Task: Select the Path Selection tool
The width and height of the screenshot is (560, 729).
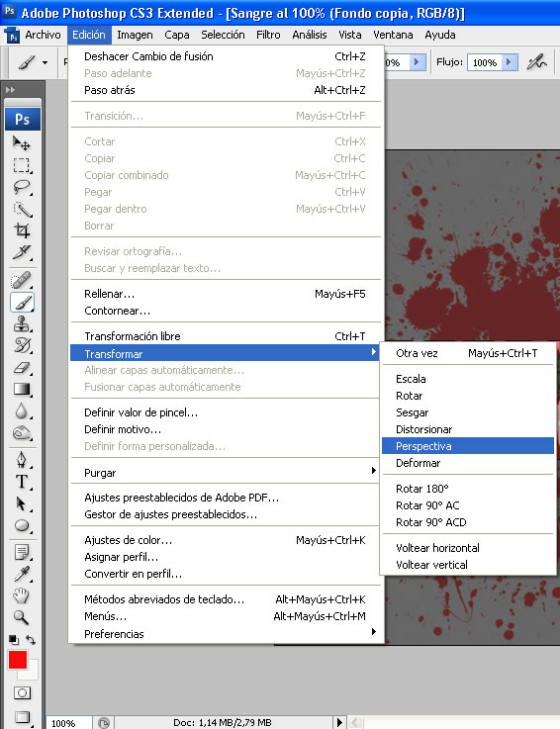Action: 22,503
